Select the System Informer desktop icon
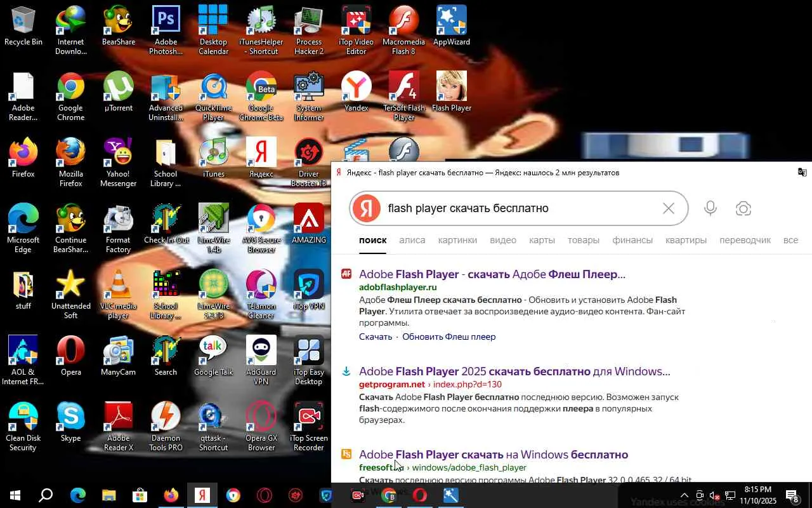 tap(309, 97)
